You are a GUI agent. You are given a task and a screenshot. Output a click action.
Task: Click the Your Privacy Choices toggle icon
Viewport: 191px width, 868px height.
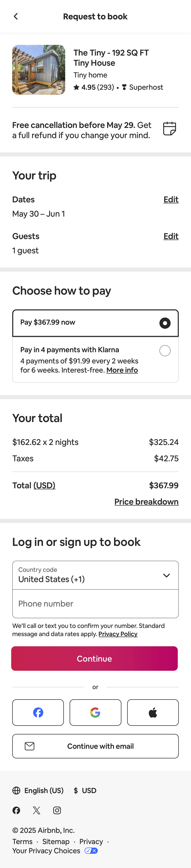(90, 851)
